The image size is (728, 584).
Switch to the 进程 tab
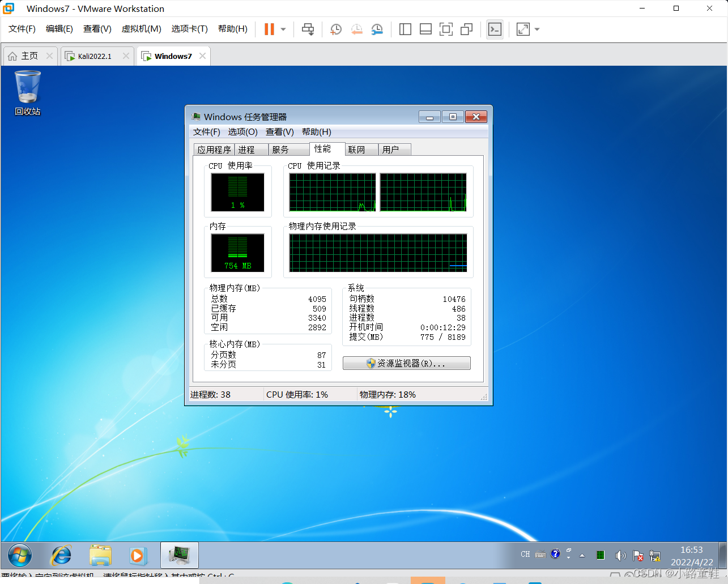(x=251, y=150)
